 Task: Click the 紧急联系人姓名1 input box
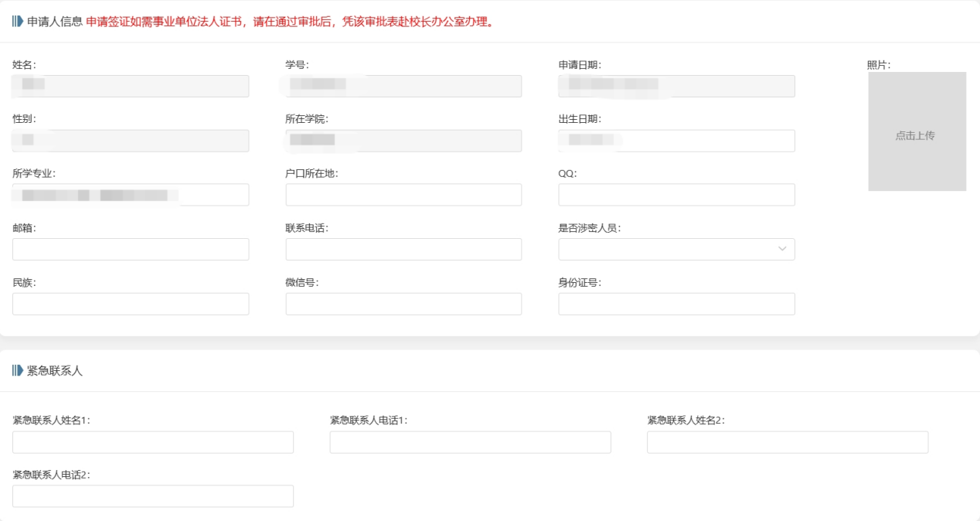click(x=153, y=442)
